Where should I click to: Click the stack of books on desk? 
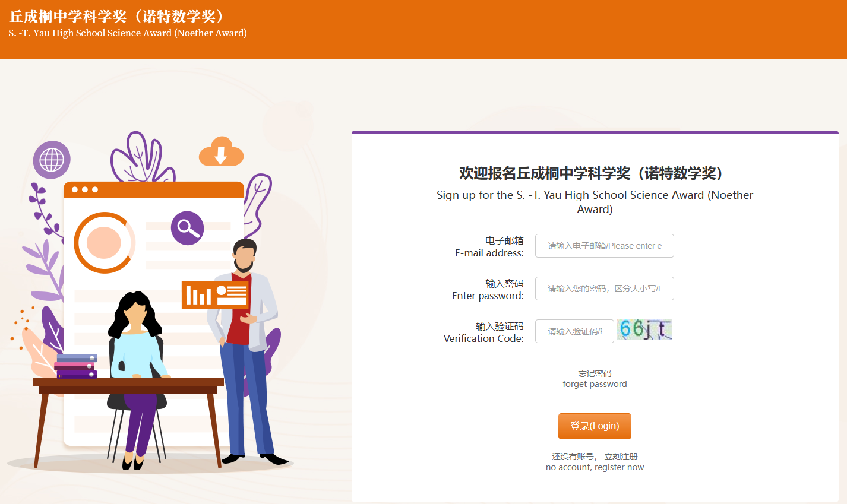tap(75, 366)
